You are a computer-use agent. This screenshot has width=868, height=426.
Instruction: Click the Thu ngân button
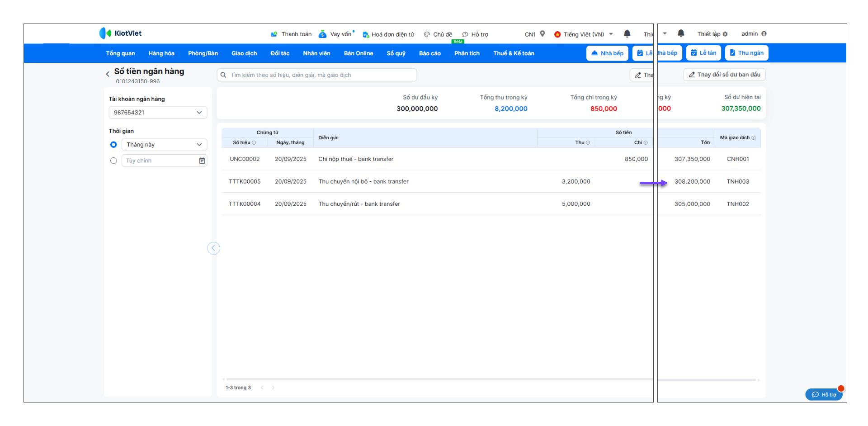pos(746,53)
